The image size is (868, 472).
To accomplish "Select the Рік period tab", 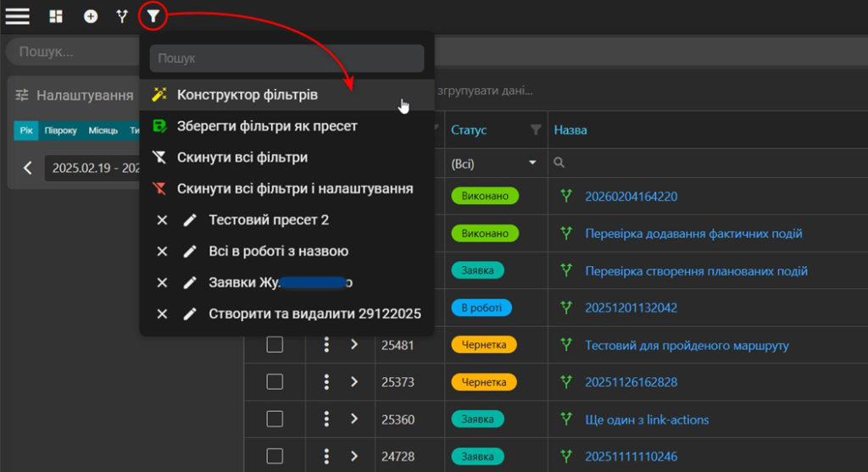I will (26, 130).
